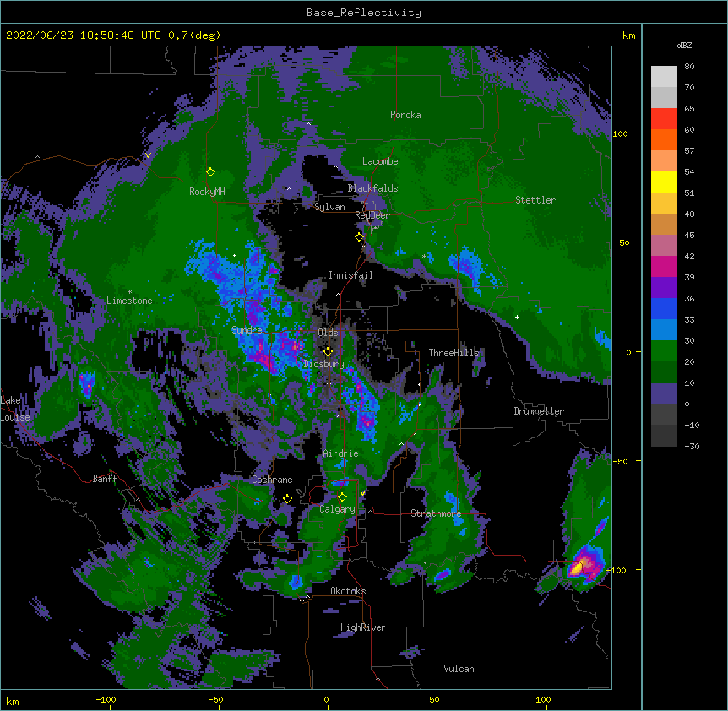728x711 pixels.
Task: Click the bottom axis -100 tick label
Action: pos(106,699)
